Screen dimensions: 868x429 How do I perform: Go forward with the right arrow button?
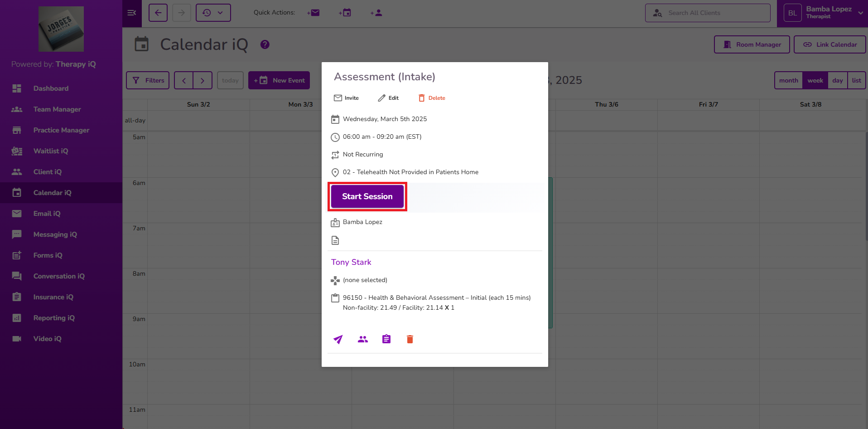182,13
